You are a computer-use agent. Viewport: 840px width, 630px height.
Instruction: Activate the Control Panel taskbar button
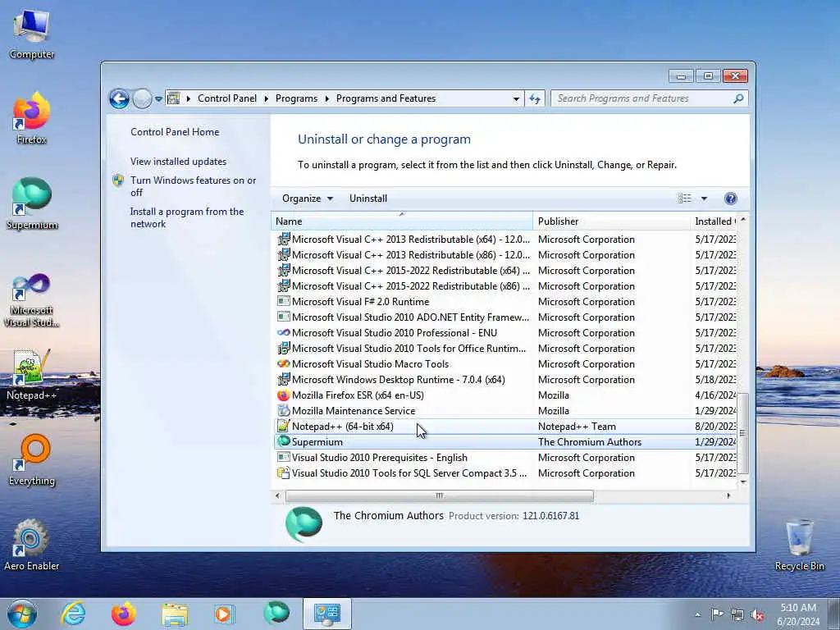click(327, 614)
